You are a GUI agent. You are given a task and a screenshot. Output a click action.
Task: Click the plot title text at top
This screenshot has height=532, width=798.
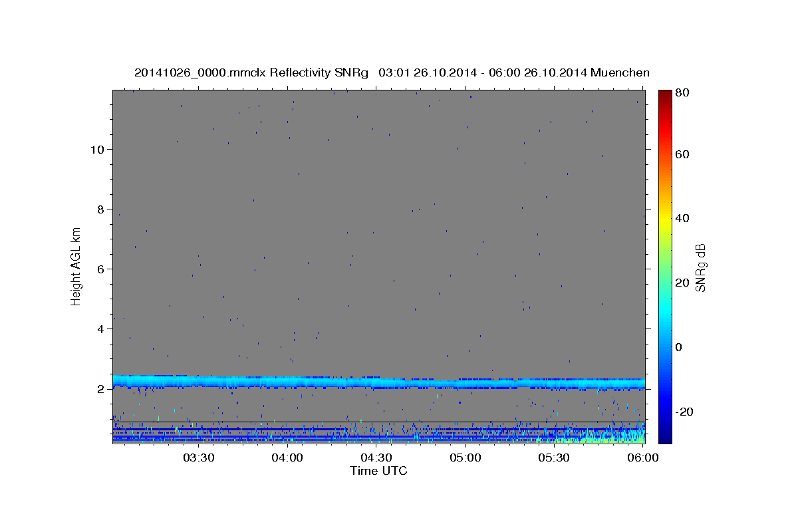click(x=392, y=72)
